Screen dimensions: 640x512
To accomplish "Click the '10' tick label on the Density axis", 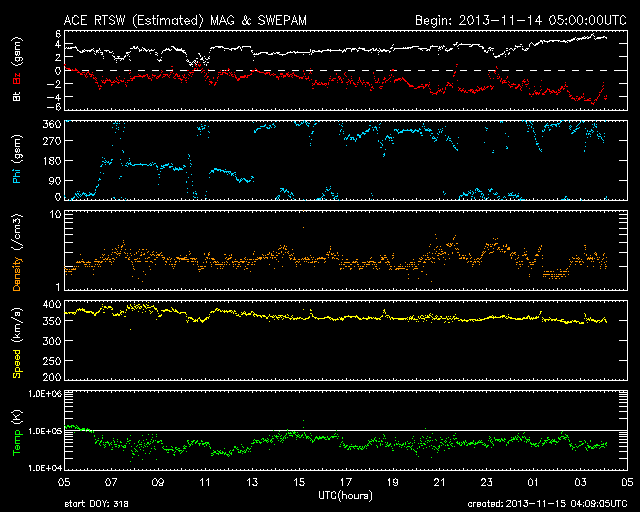I will tap(55, 214).
